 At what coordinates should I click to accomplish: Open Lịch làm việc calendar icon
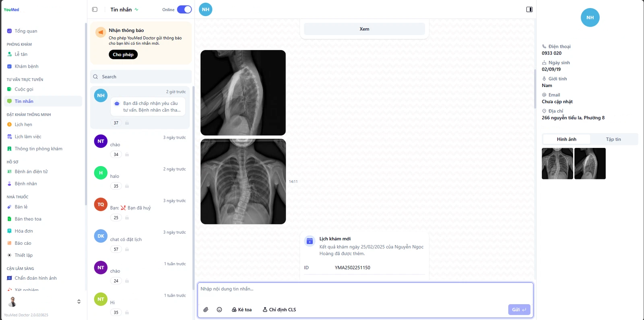pos(10,137)
